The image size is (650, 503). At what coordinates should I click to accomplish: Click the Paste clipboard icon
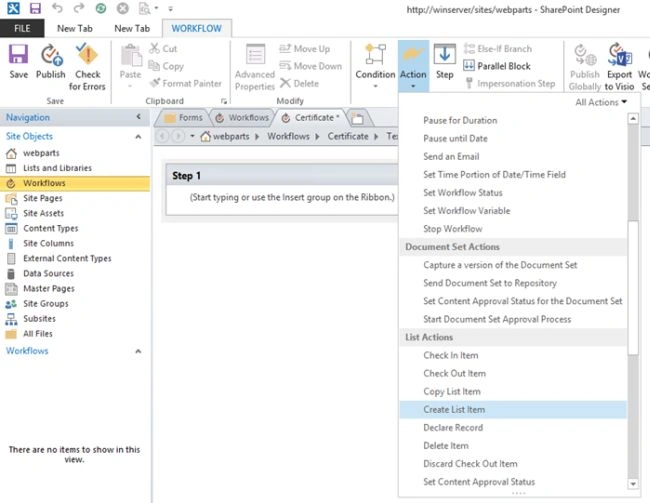point(131,56)
